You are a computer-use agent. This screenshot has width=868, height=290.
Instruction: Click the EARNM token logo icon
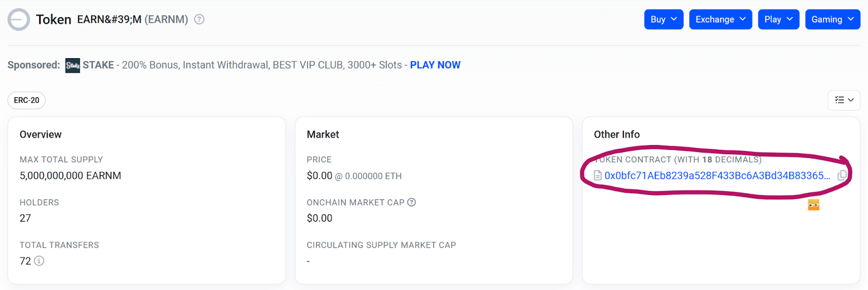19,20
